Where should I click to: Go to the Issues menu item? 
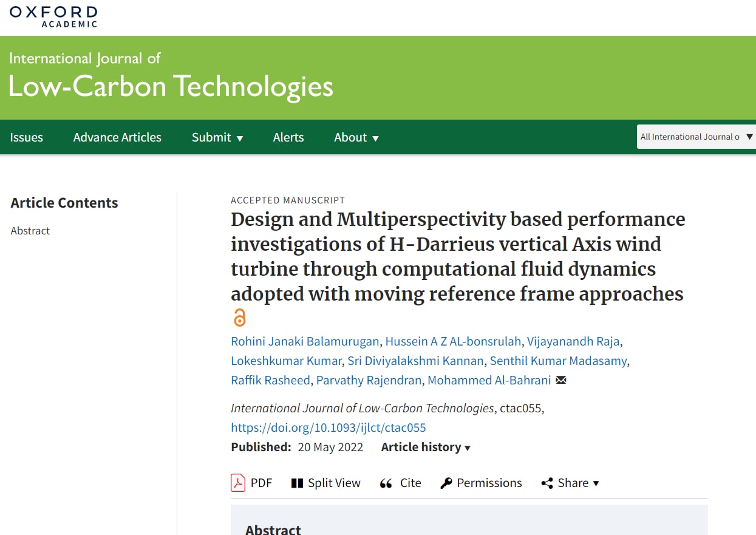[27, 137]
